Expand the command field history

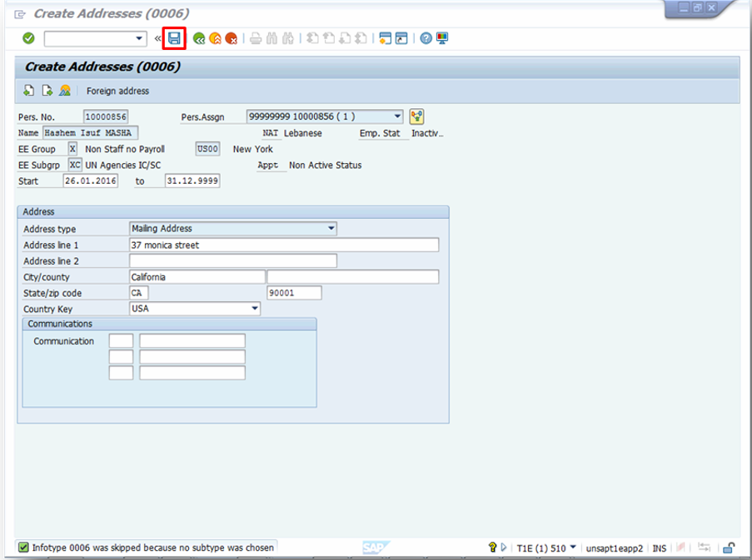140,38
